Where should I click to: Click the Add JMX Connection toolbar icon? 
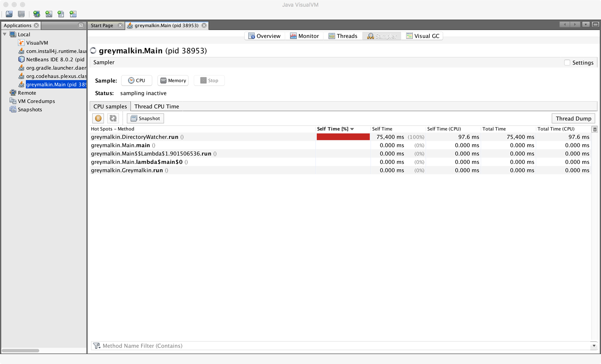pos(49,14)
